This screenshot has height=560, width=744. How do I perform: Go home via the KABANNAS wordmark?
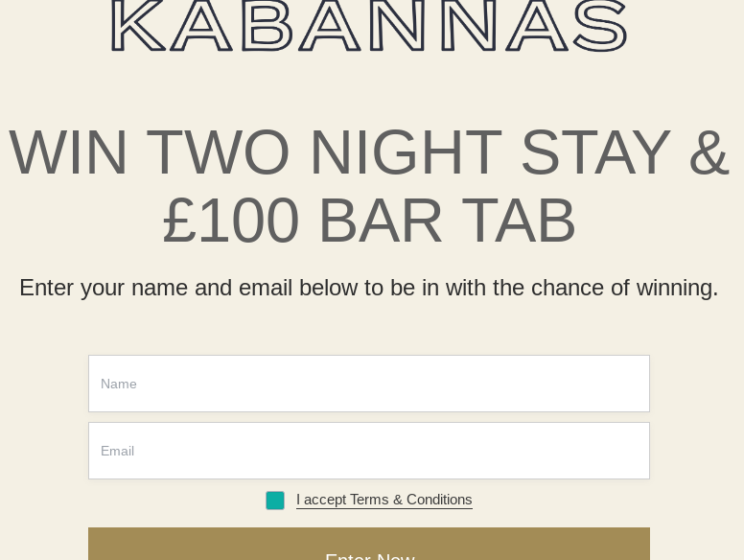coord(369,26)
